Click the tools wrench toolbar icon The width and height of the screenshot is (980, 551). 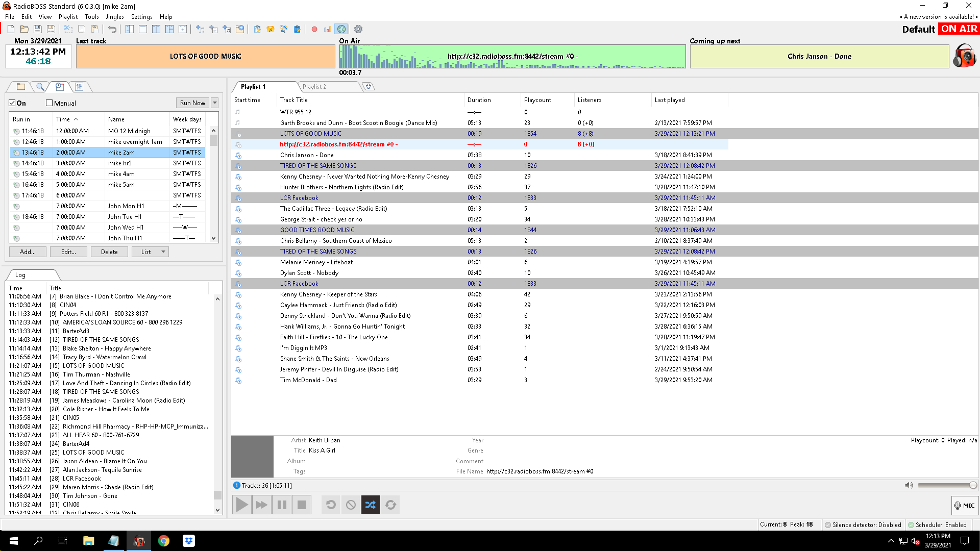[x=284, y=29]
